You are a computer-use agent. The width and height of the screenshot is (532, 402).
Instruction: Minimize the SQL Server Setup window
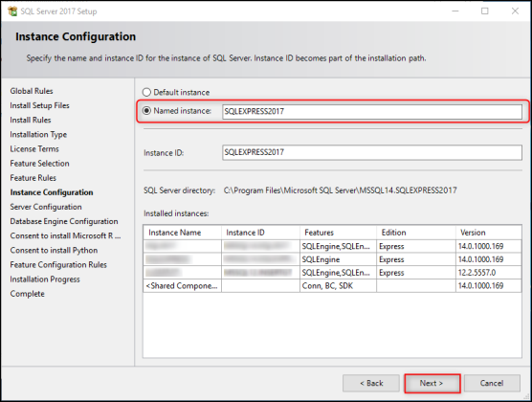(455, 11)
